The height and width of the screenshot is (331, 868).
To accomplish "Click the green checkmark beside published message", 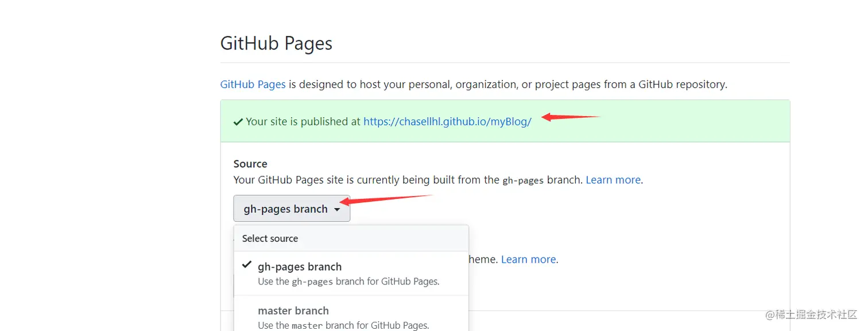I will [x=238, y=122].
